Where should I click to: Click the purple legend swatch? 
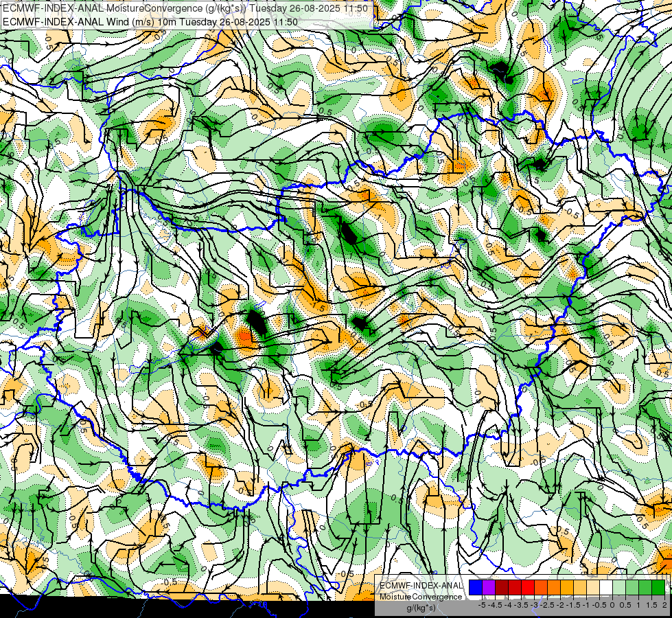pyautogui.click(x=489, y=587)
